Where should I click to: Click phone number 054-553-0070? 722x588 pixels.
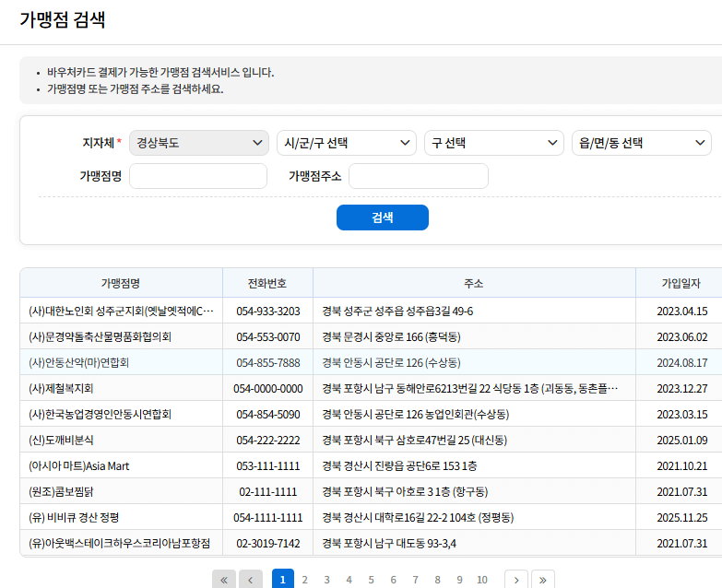coord(268,336)
